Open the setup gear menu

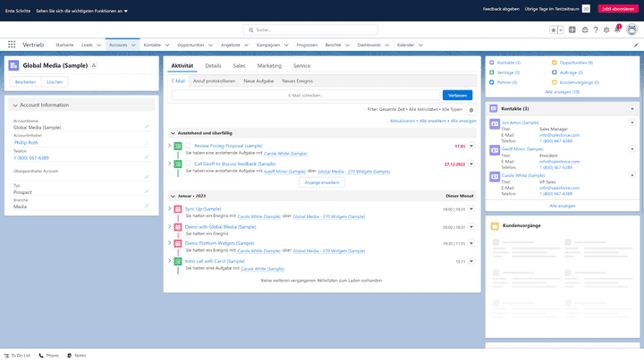[606, 29]
